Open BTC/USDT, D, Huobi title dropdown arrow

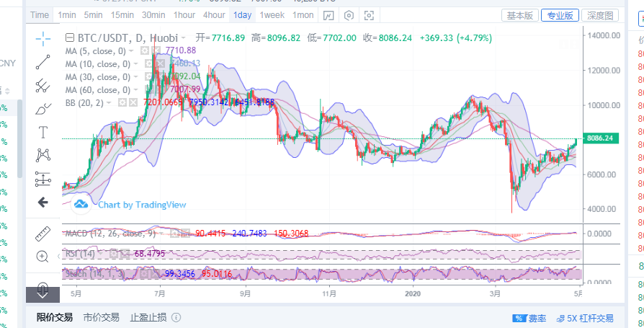183,38
